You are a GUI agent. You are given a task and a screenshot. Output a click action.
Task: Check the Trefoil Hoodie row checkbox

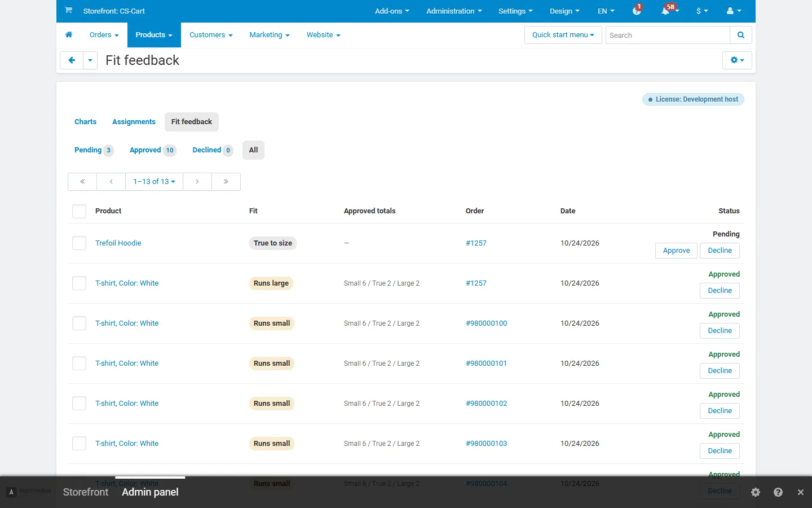(80, 243)
